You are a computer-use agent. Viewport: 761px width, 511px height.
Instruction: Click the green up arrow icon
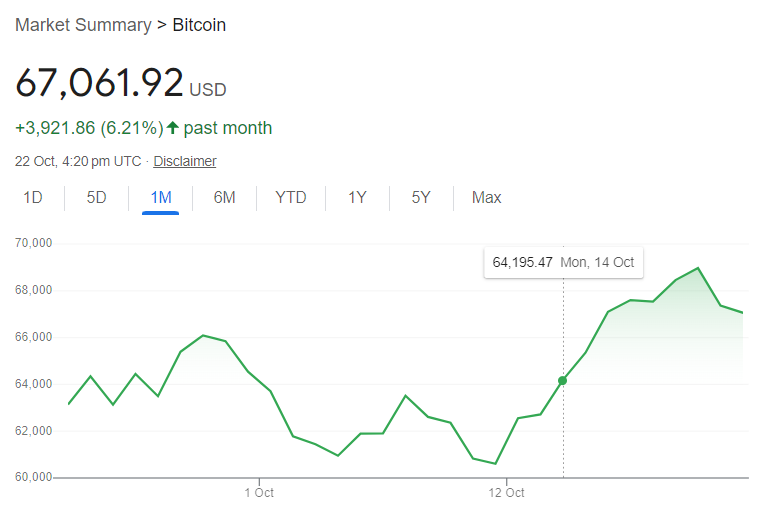click(172, 128)
